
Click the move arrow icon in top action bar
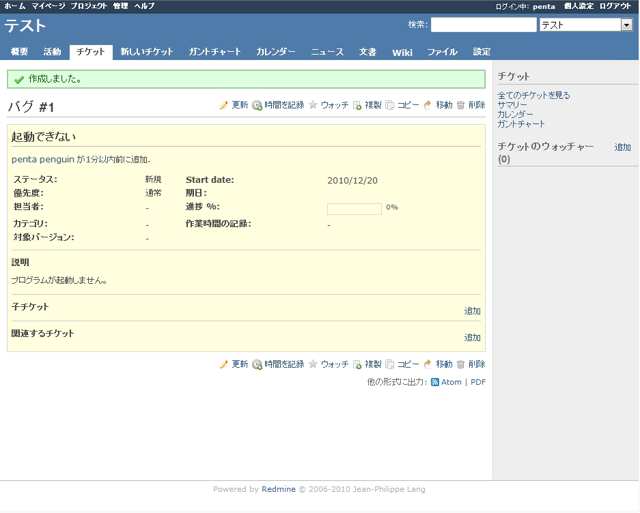point(427,105)
